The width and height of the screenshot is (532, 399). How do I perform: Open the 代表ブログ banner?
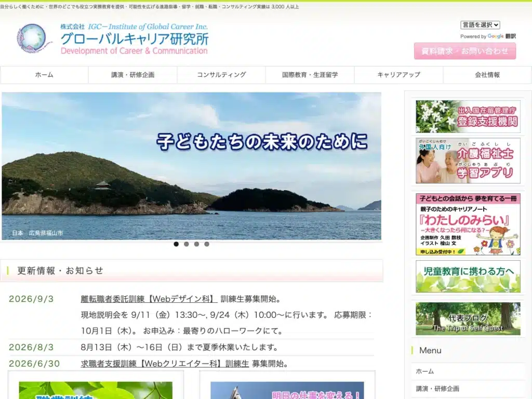pos(468,318)
